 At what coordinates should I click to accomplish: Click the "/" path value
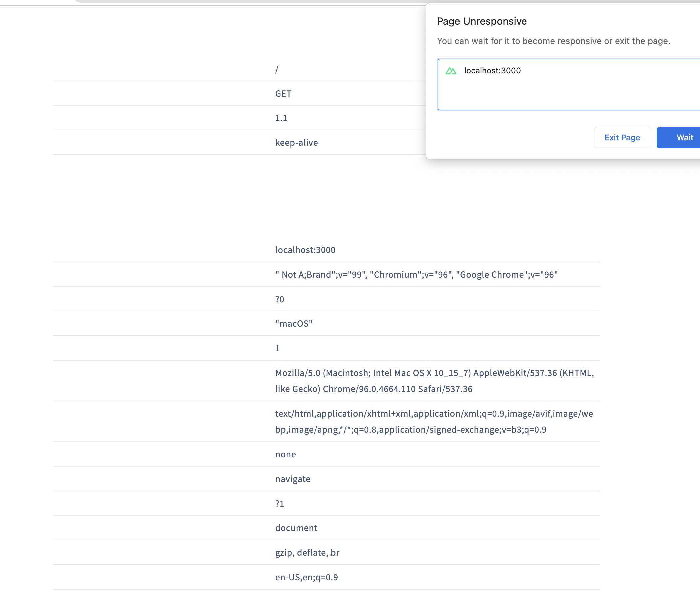pos(277,69)
